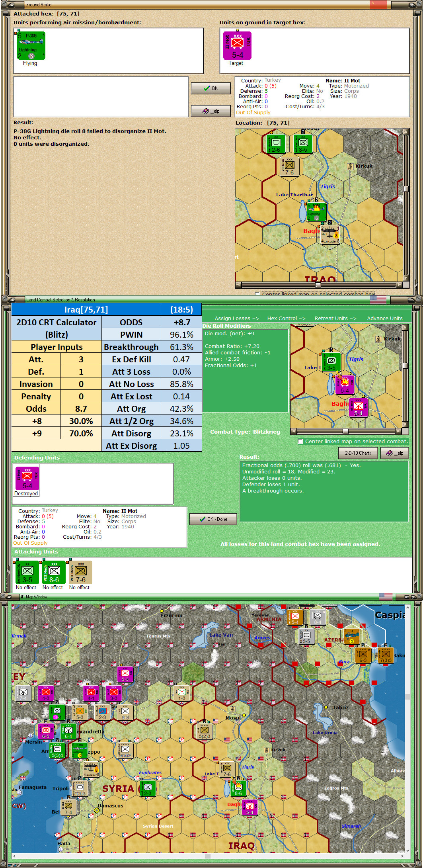
Task: Click the VIII Mech 7-6 counter on Ground Strike map
Action: click(289, 166)
